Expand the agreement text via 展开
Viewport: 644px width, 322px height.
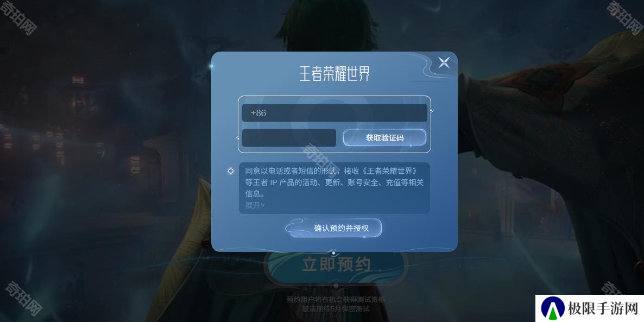click(255, 205)
